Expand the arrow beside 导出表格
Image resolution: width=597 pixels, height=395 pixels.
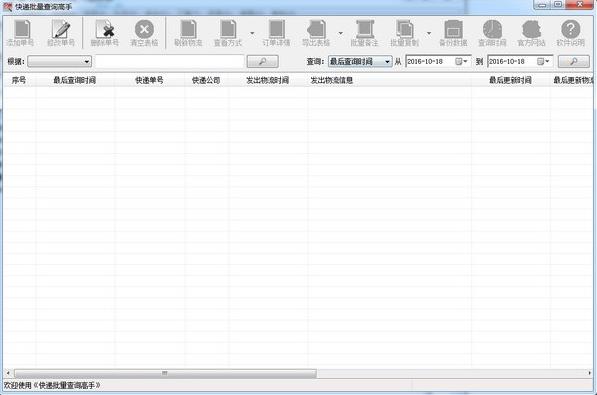[x=341, y=34]
